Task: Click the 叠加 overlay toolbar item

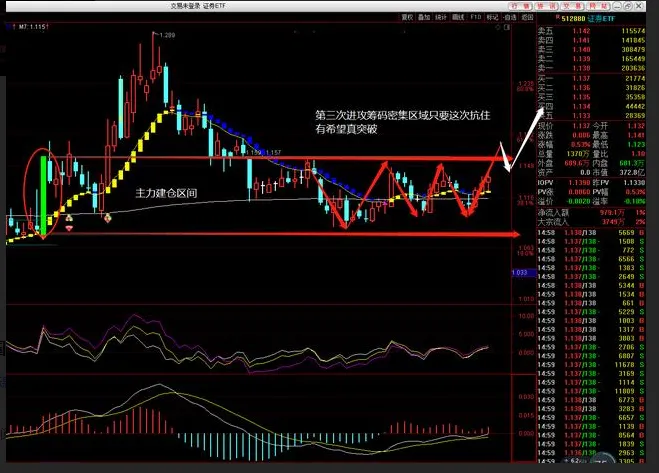Action: point(424,17)
